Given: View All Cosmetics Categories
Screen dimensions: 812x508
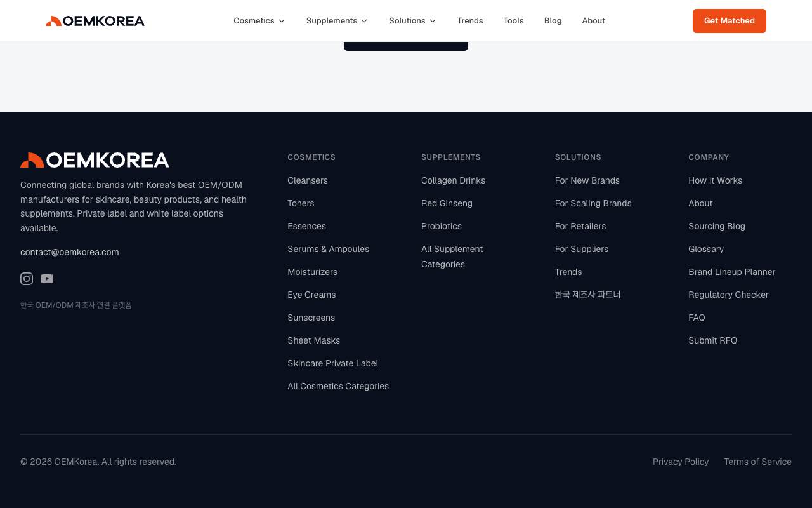Looking at the screenshot, I should 338,386.
